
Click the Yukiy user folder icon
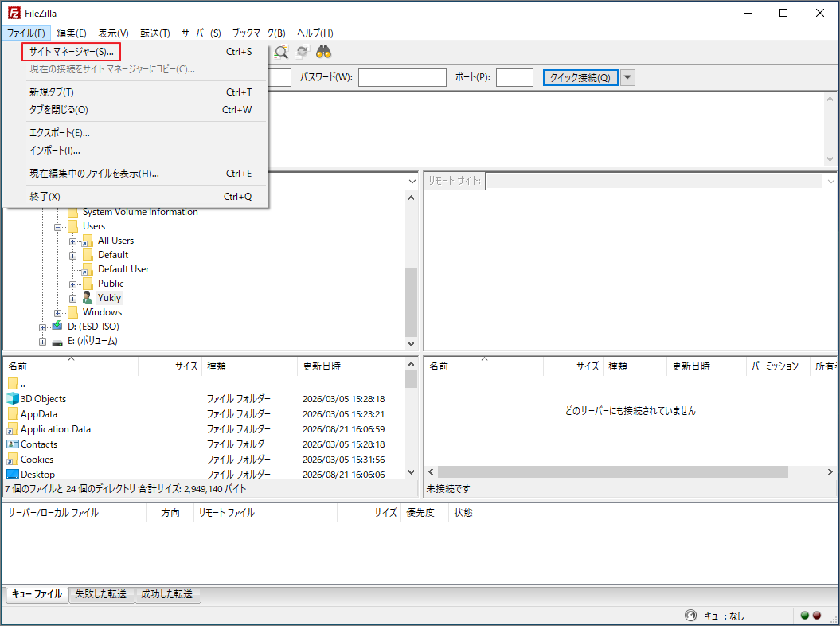tap(88, 298)
